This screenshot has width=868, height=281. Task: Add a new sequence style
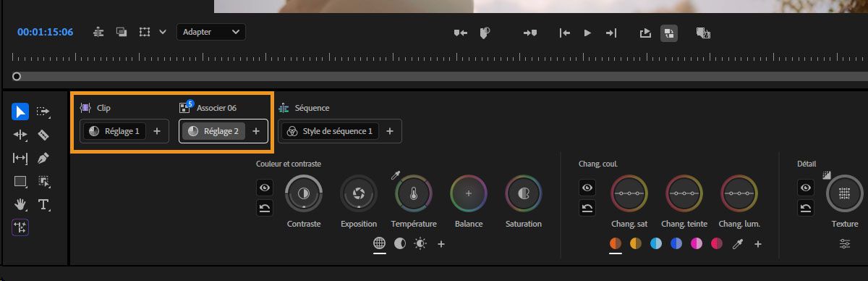[x=390, y=131]
